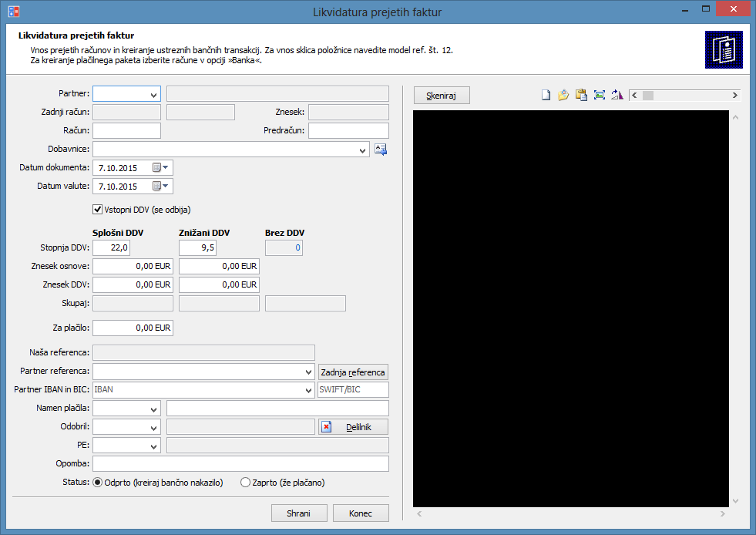Click the Skeniraj button

[442, 95]
